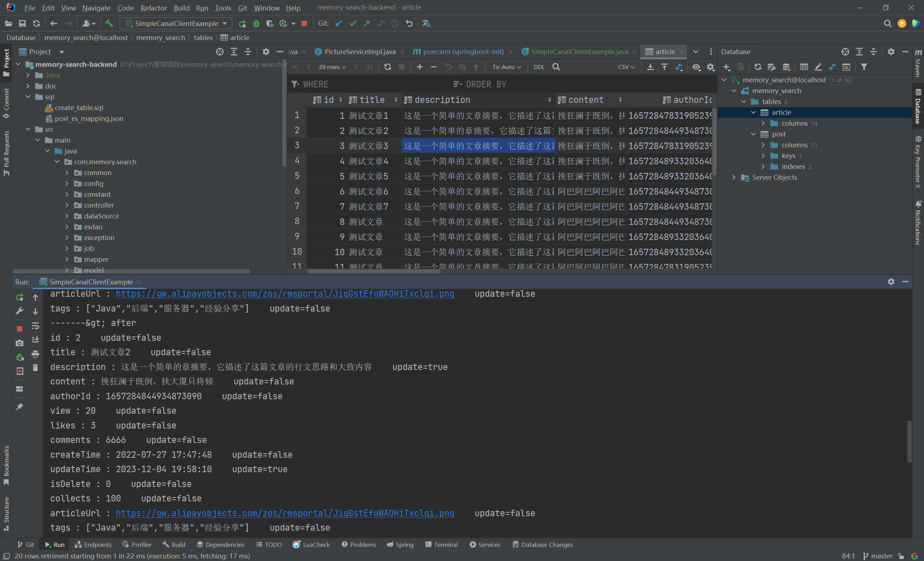924x561 pixels.
Task: Open the first articleUrl alipayobjects link
Action: click(285, 293)
